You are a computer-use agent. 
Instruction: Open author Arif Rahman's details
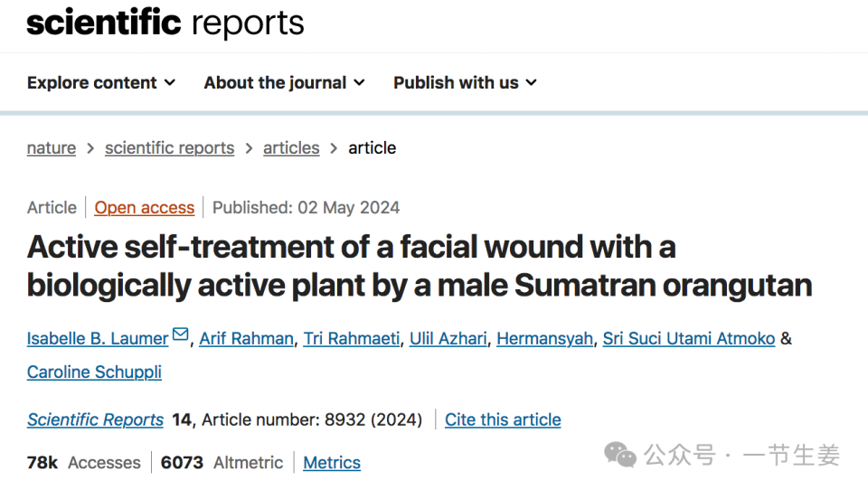click(x=246, y=339)
